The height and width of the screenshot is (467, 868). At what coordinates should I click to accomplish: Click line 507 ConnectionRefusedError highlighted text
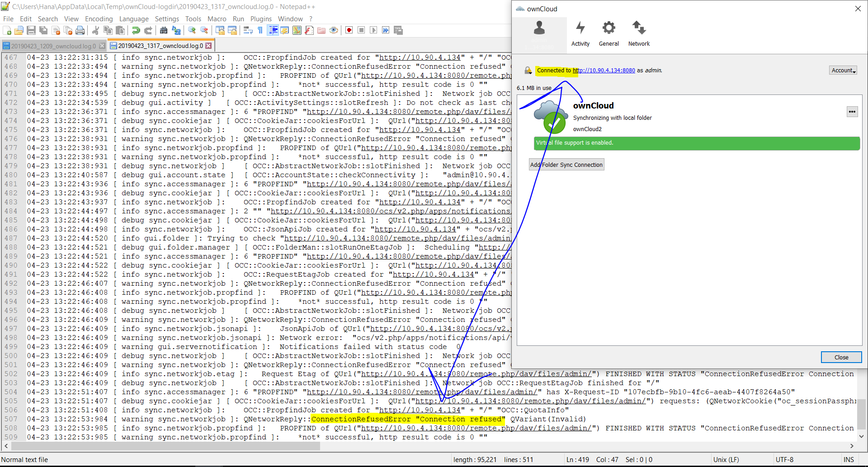(408, 419)
